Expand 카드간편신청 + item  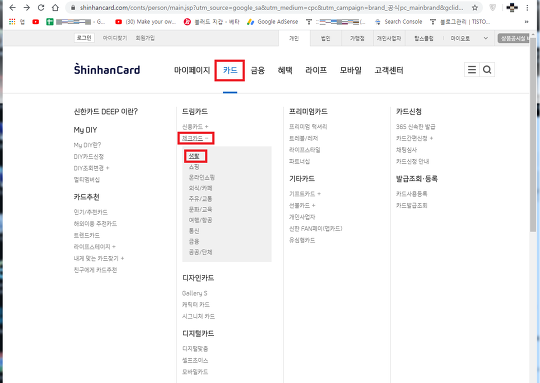pos(414,138)
